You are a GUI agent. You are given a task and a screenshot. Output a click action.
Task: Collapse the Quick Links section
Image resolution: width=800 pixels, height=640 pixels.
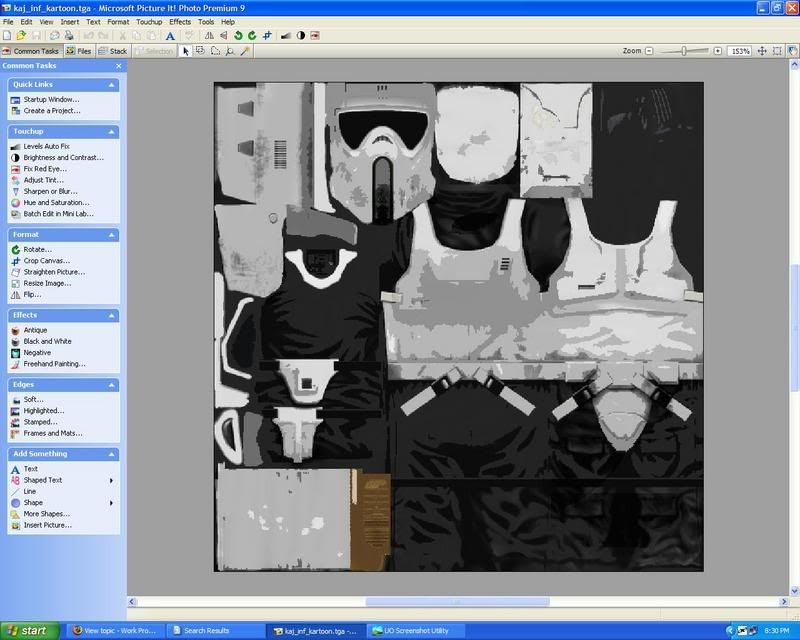[x=111, y=85]
